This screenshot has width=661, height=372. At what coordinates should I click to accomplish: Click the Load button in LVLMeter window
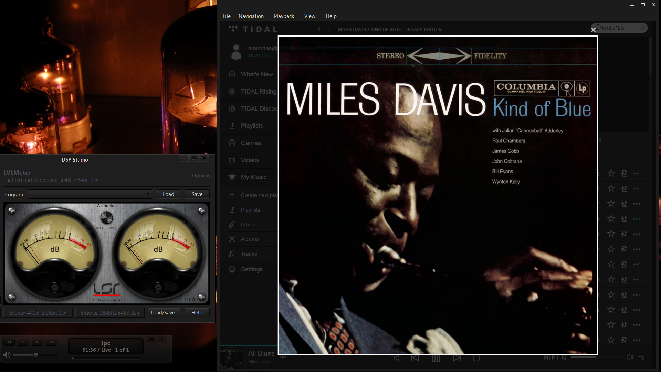(168, 194)
